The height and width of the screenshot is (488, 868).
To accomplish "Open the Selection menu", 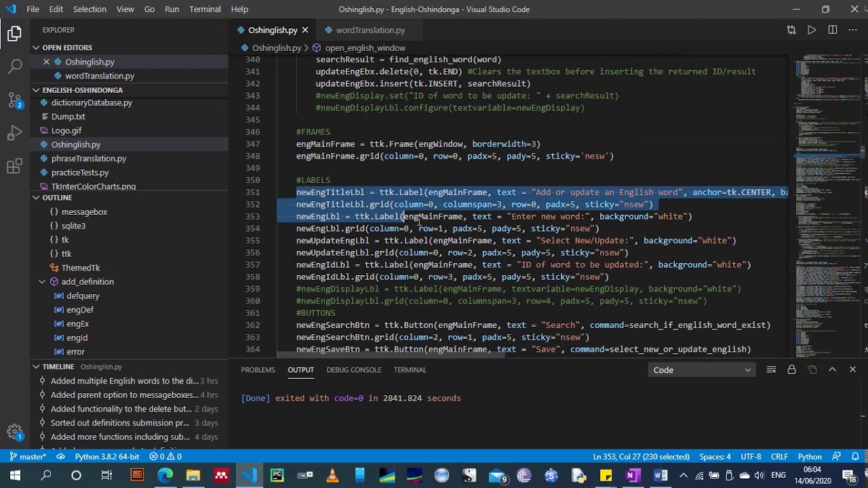I will click(x=90, y=9).
